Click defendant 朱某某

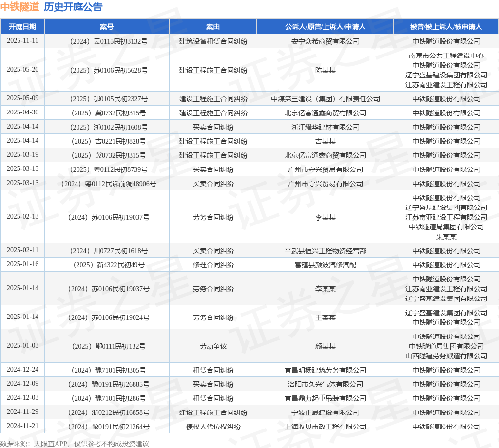446,237
